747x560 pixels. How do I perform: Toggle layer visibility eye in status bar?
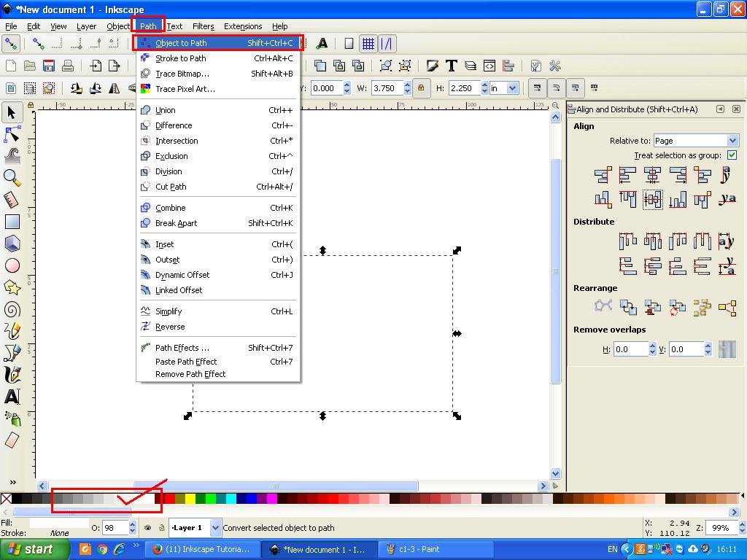click(148, 528)
